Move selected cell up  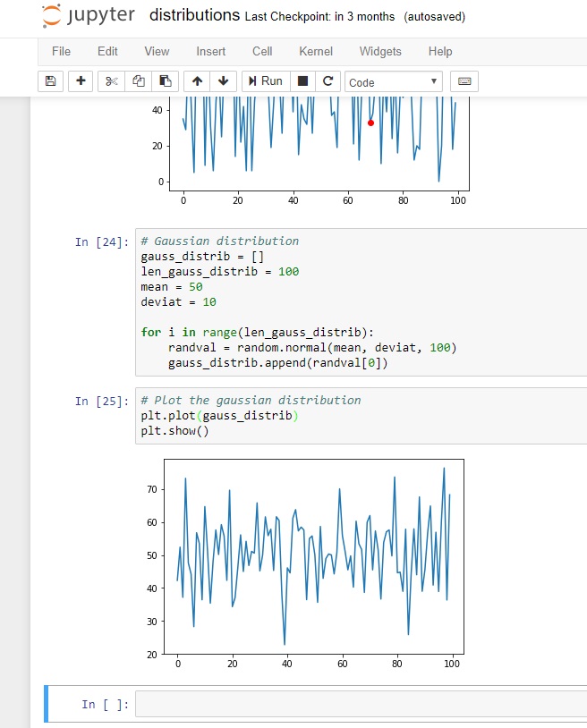point(197,81)
